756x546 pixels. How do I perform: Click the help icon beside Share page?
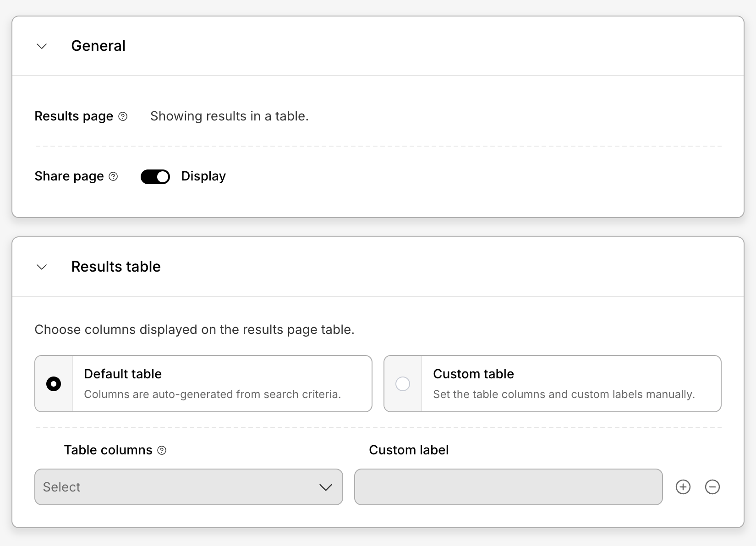(x=113, y=176)
